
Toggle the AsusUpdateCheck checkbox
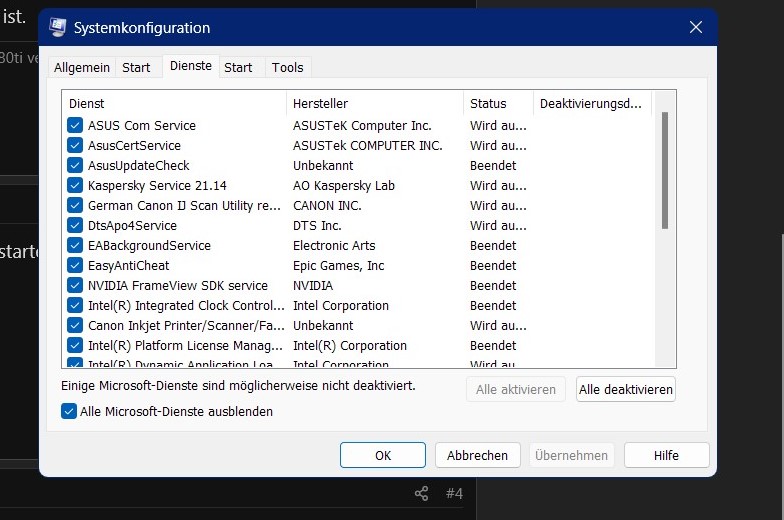(75, 166)
